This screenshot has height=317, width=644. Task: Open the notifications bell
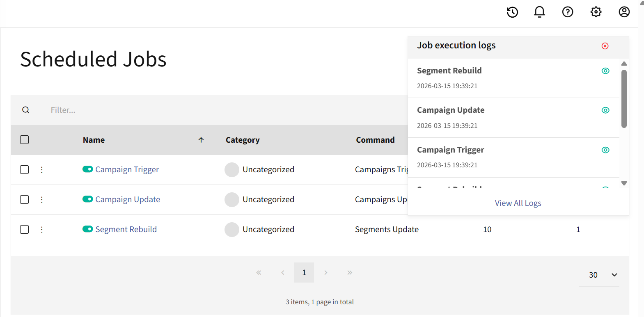(539, 12)
